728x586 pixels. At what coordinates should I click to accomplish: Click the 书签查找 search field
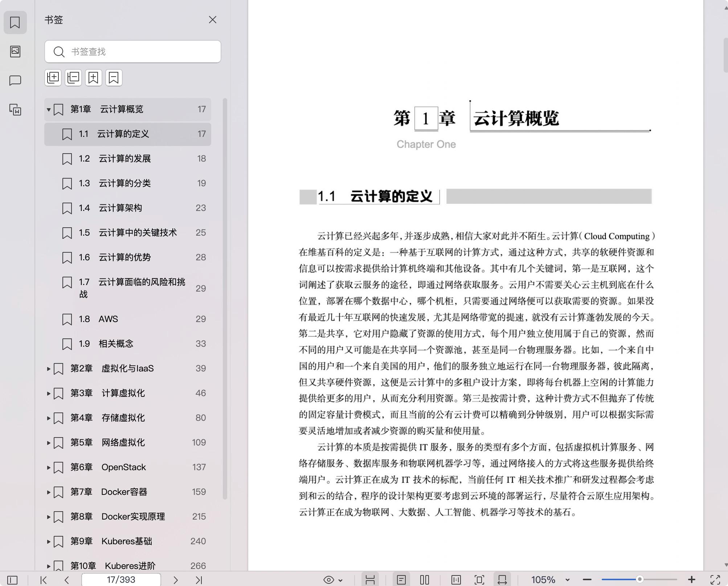point(133,52)
